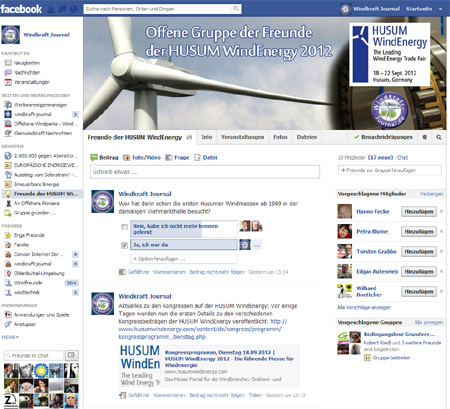450x409 pixels.
Task: Open the account dropdown arrow in top bar
Action: click(440, 9)
